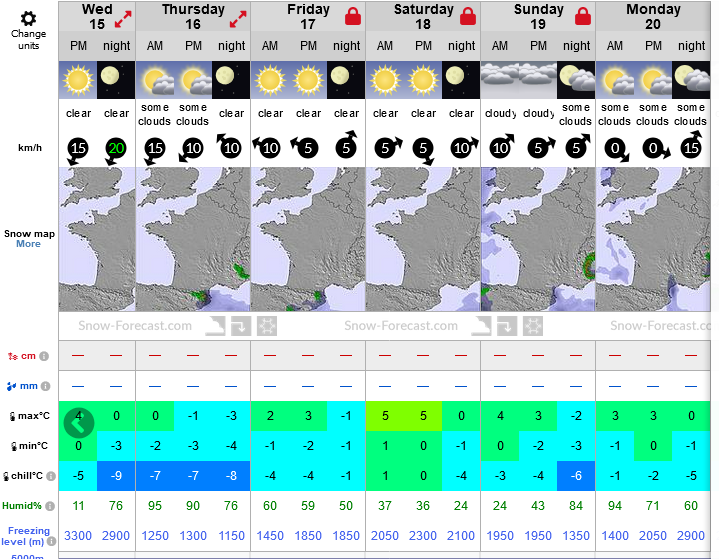Click the Sunday AM cloudy text label
This screenshot has width=719, height=559.
[x=500, y=113]
